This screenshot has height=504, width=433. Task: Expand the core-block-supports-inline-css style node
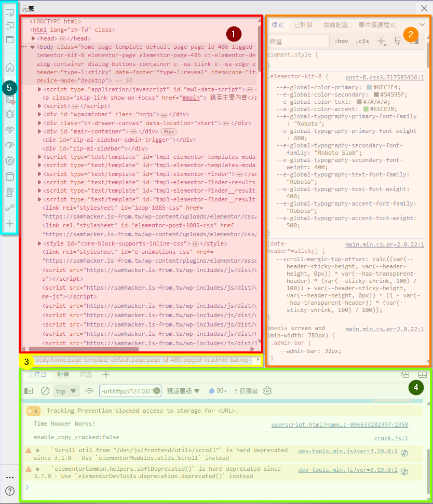tap(39, 243)
